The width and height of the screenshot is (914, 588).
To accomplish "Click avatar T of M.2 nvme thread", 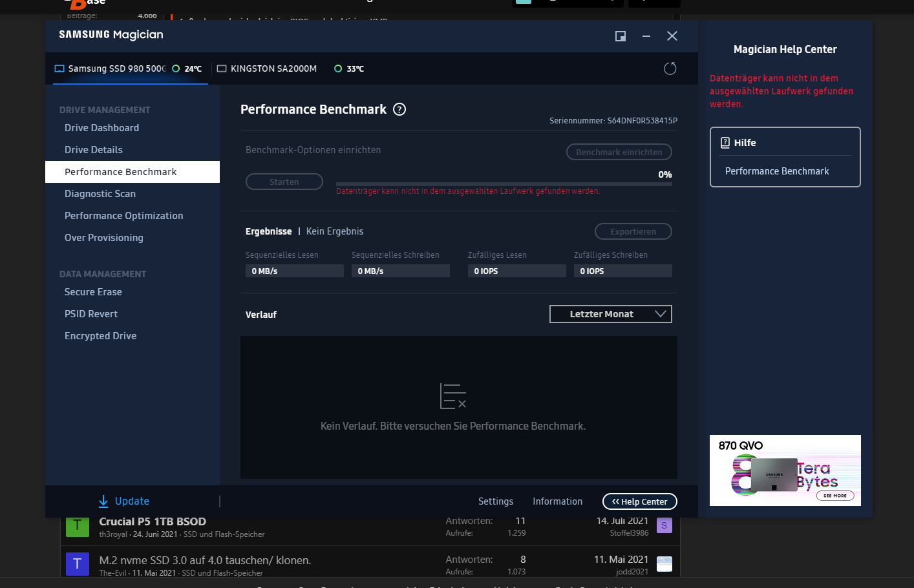I will [78, 563].
